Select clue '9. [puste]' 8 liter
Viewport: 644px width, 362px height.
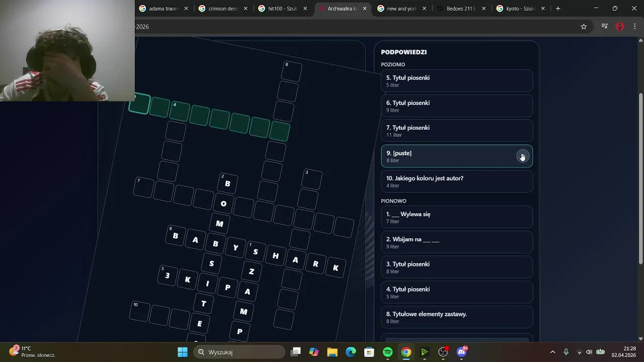click(457, 156)
